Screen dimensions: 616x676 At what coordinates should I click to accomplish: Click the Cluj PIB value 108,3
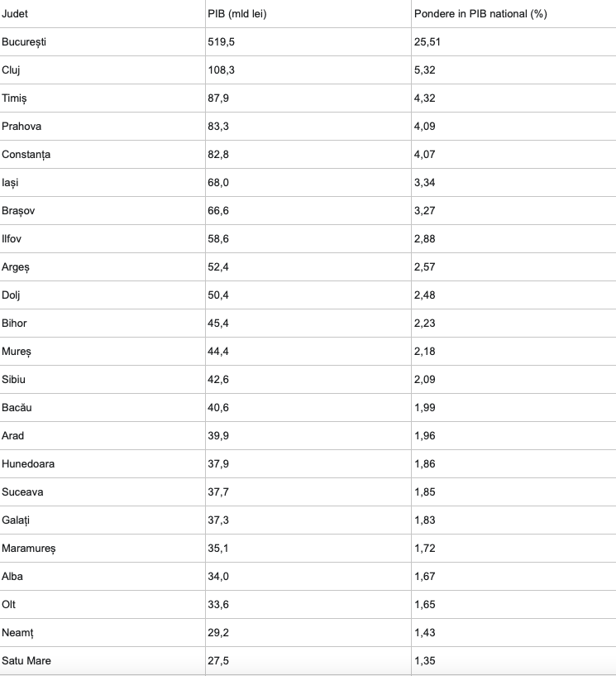(221, 70)
